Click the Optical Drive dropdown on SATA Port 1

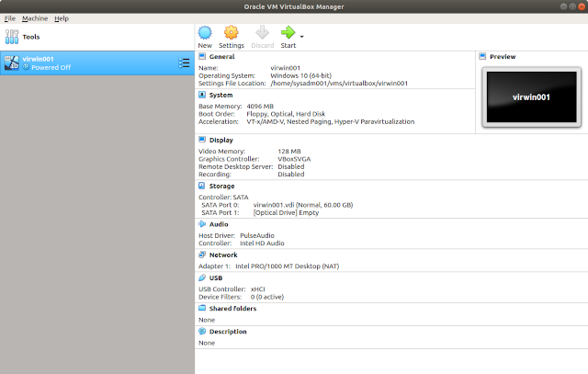(x=281, y=212)
